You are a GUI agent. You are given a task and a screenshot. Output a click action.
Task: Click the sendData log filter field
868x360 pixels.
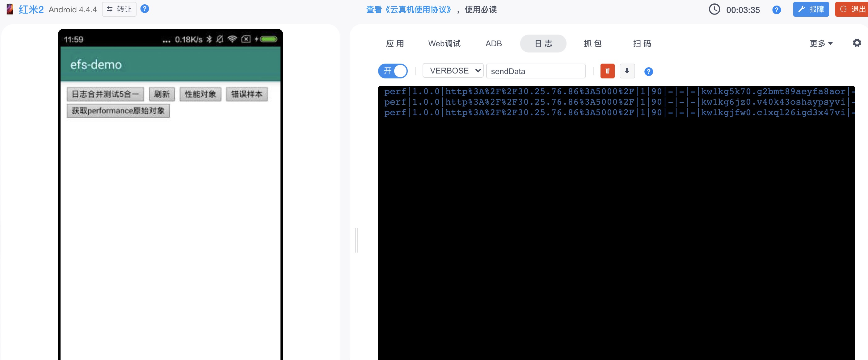point(536,71)
